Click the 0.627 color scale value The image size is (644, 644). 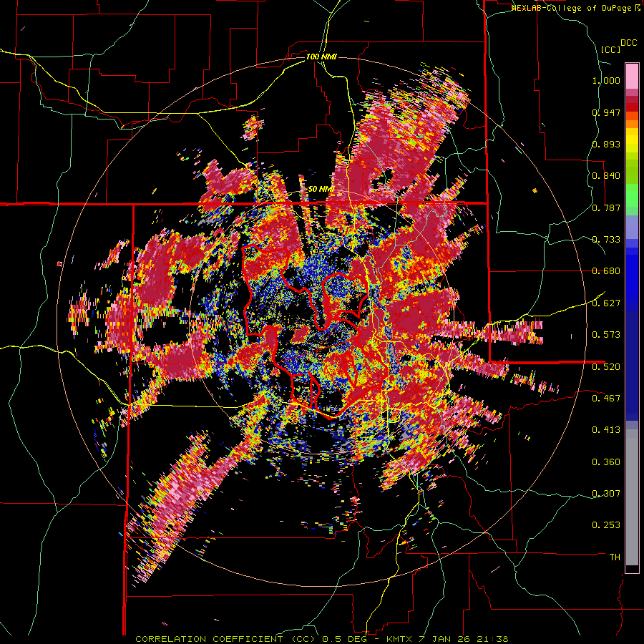tap(606, 303)
